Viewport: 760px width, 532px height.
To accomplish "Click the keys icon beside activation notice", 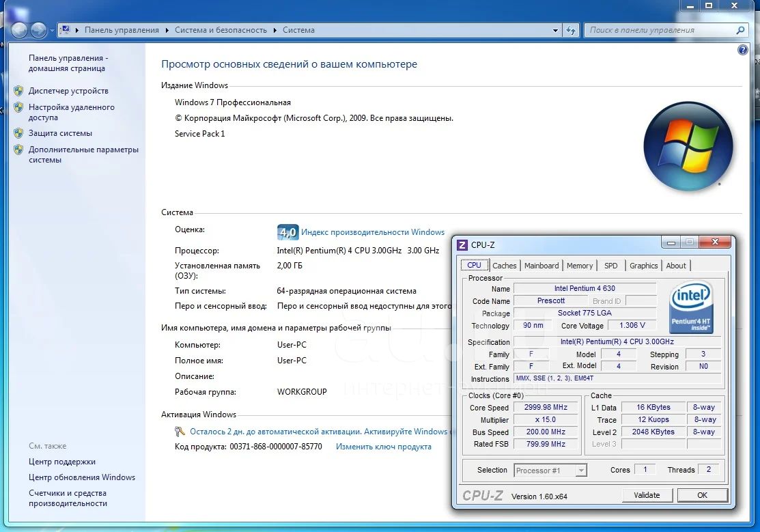I will tap(180, 431).
